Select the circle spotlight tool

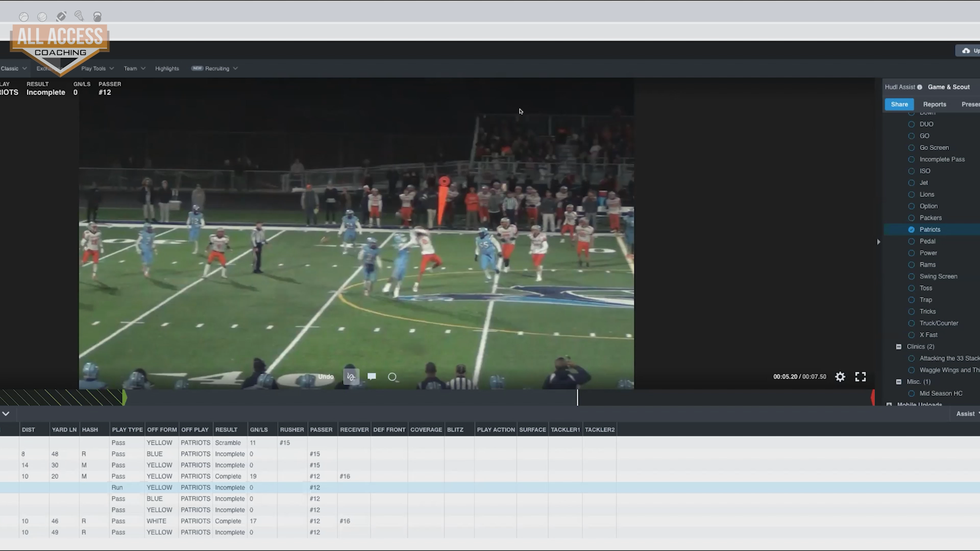tap(392, 377)
